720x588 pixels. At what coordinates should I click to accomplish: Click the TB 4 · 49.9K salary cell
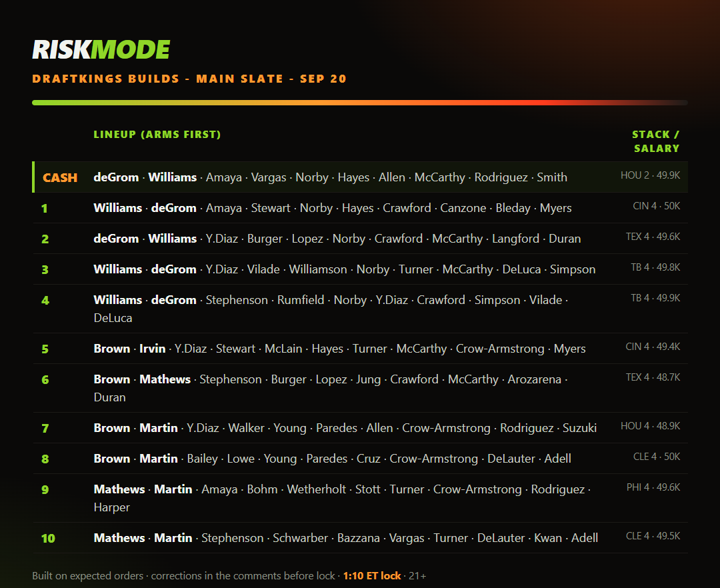(x=655, y=299)
